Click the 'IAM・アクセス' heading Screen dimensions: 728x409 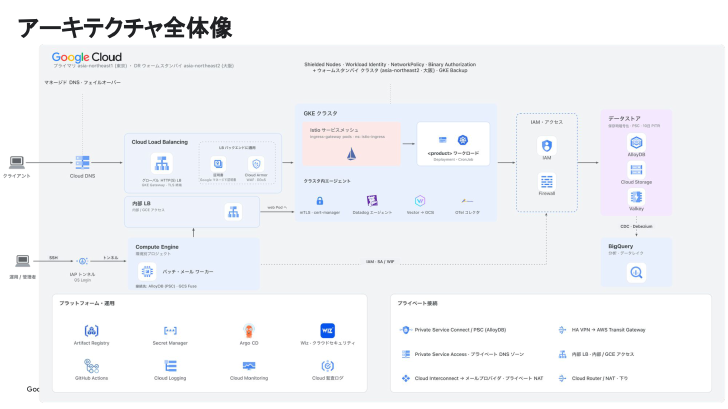pos(546,122)
